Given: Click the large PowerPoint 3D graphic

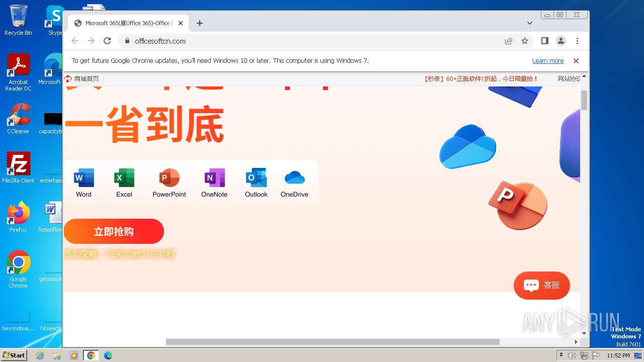Looking at the screenshot, I should (x=518, y=205).
